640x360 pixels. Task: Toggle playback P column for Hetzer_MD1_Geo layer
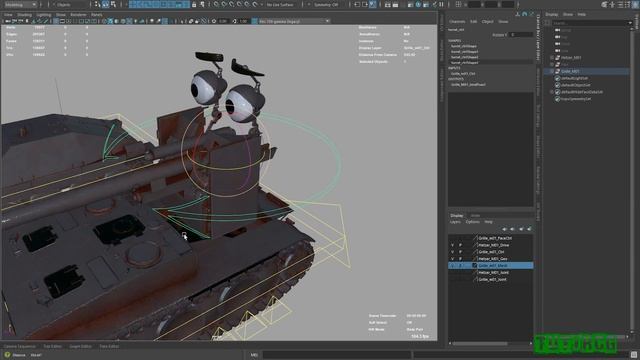click(x=460, y=259)
